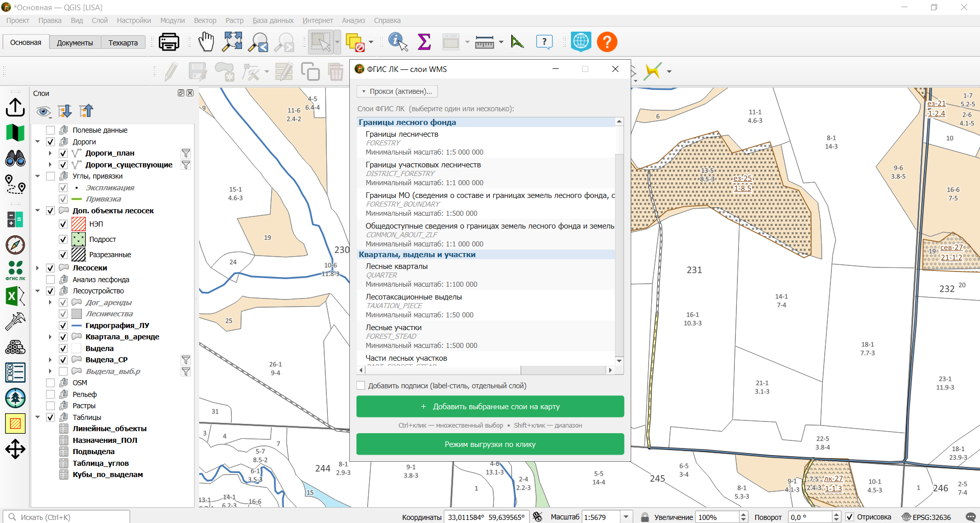Viewport: 980px width, 523px height.
Task: Open the Проект menu
Action: pyautogui.click(x=18, y=20)
